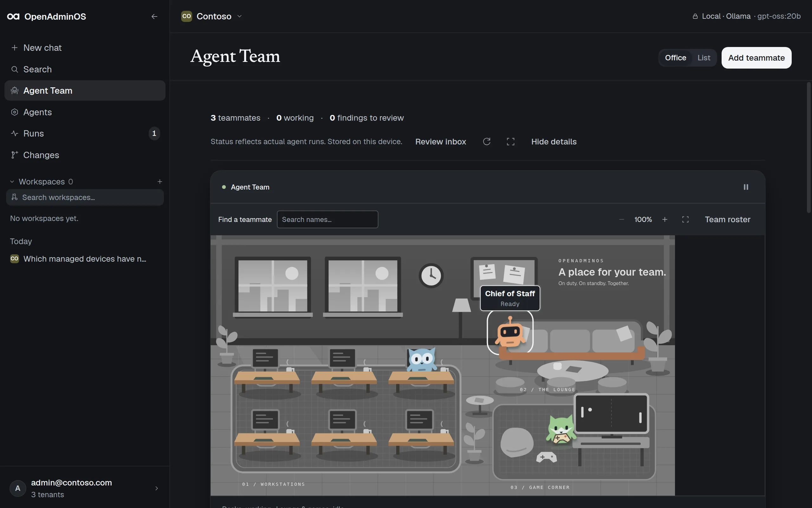Click the Contoso CO tenant badge

[187, 16]
